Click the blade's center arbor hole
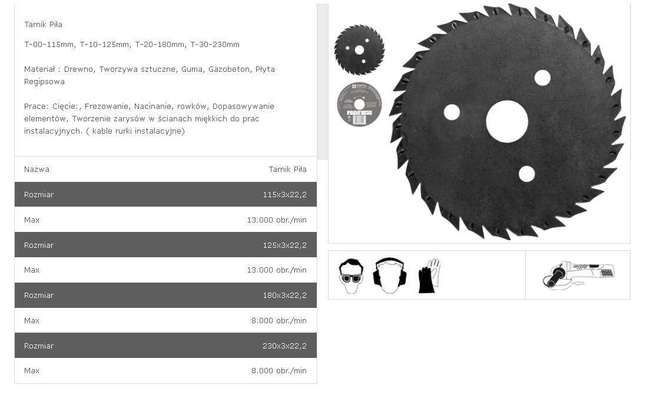 pos(507,121)
